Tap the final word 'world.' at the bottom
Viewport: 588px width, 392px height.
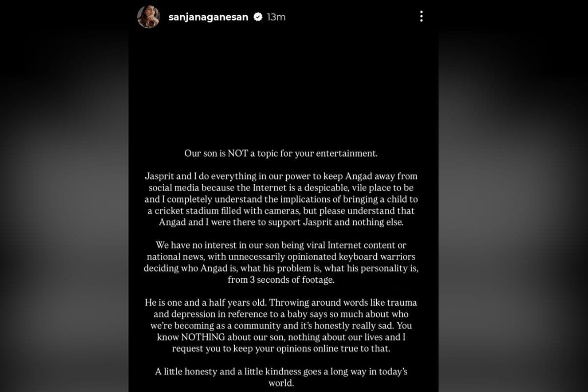[x=281, y=383]
